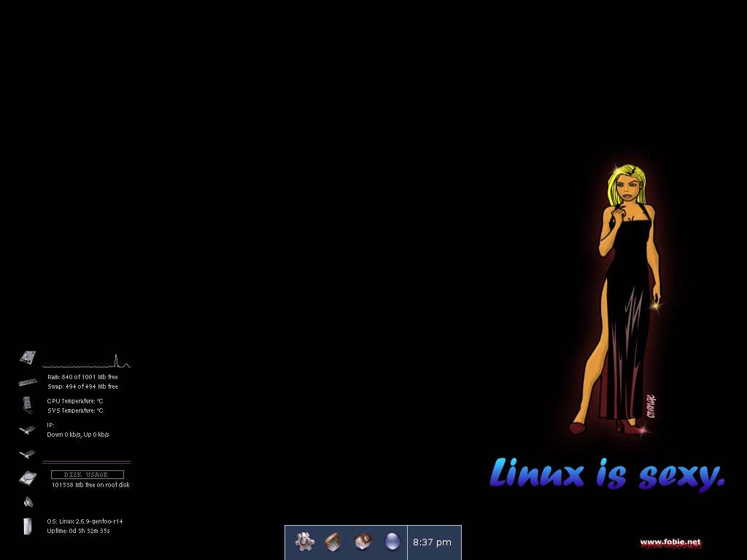Click the DISK USAGE bar
The width and height of the screenshot is (747, 560).
[x=88, y=475]
